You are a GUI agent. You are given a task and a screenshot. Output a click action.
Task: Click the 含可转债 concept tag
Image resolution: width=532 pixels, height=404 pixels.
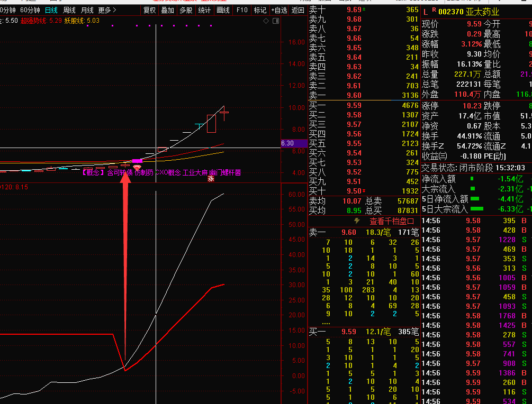(120, 172)
